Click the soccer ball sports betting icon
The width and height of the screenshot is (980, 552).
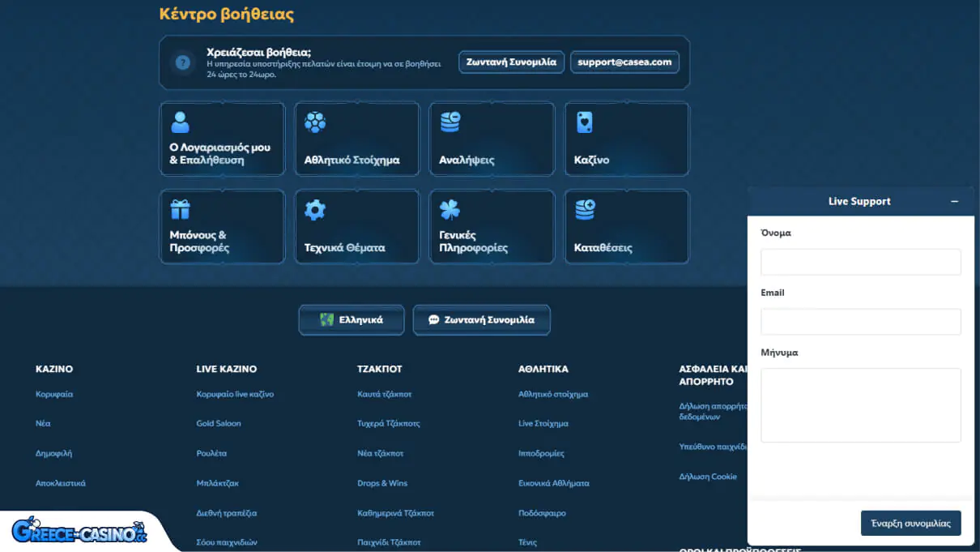click(314, 122)
